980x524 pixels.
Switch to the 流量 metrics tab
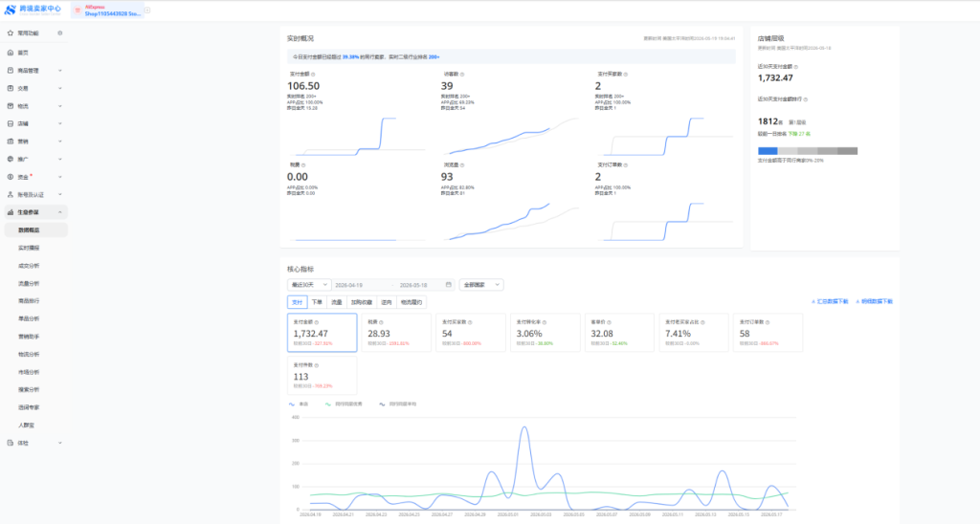(337, 302)
